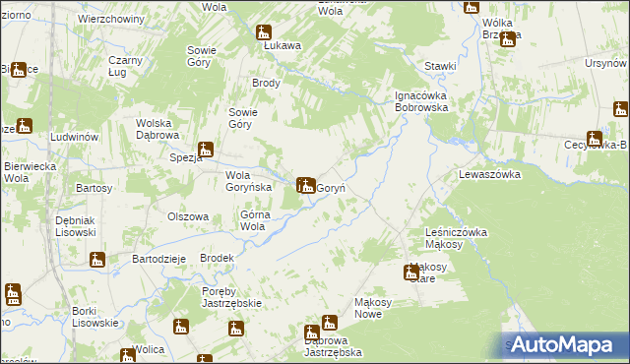The image size is (630, 364).
Task: Click the church icon at Spezja
Action: 206,150
